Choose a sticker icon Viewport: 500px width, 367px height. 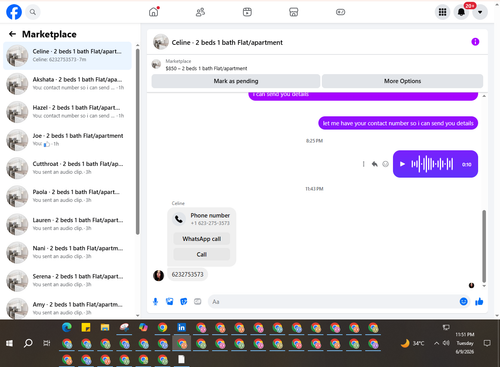tap(184, 302)
